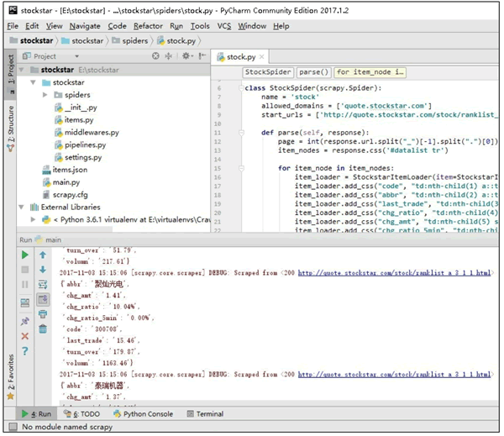Collapse the stockstar subfolder node
This screenshot has width=504, height=436.
pyautogui.click(x=34, y=82)
